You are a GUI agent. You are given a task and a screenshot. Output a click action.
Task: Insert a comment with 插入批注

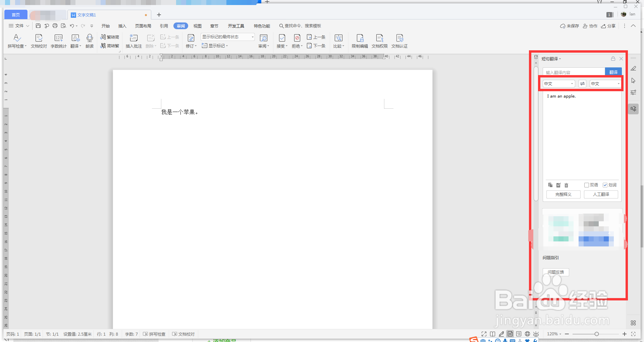tap(133, 41)
